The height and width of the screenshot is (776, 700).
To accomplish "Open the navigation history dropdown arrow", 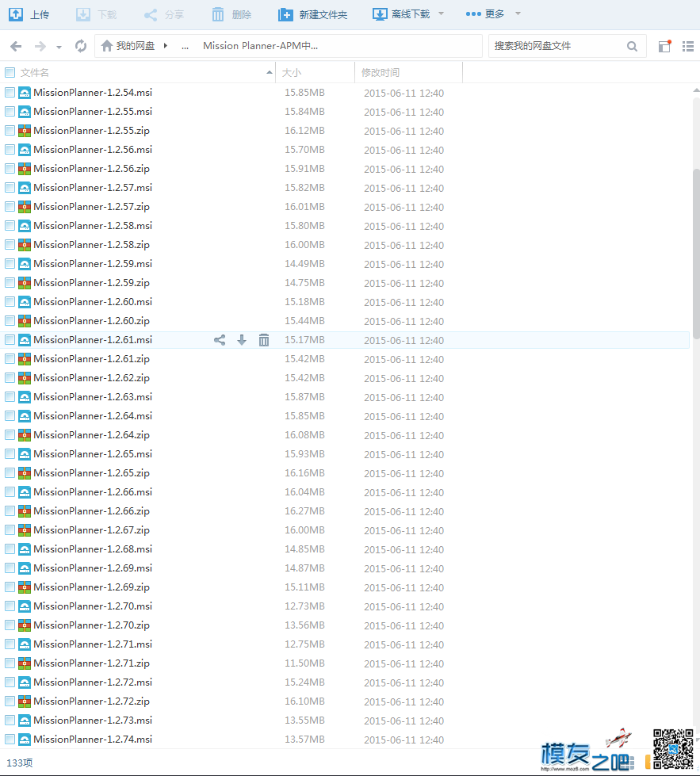I will point(59,47).
